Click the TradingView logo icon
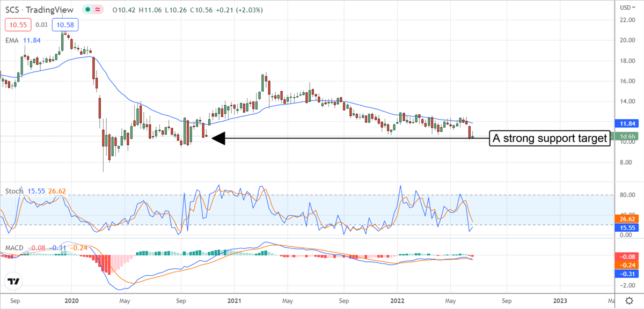This screenshot has width=644, height=309. pos(13,281)
